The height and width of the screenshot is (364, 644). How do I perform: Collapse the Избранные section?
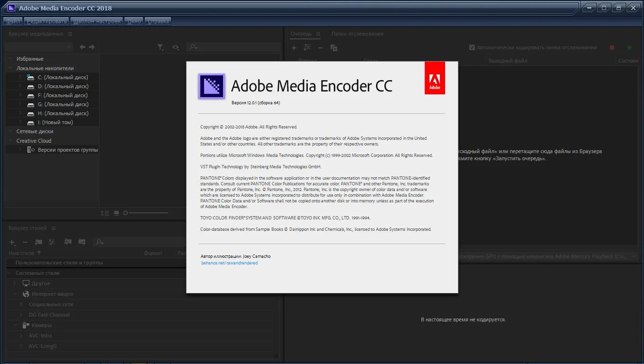pyautogui.click(x=10, y=59)
